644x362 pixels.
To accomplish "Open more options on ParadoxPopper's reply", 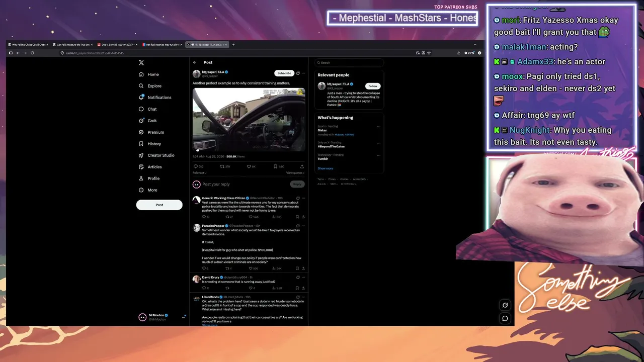I will (303, 226).
